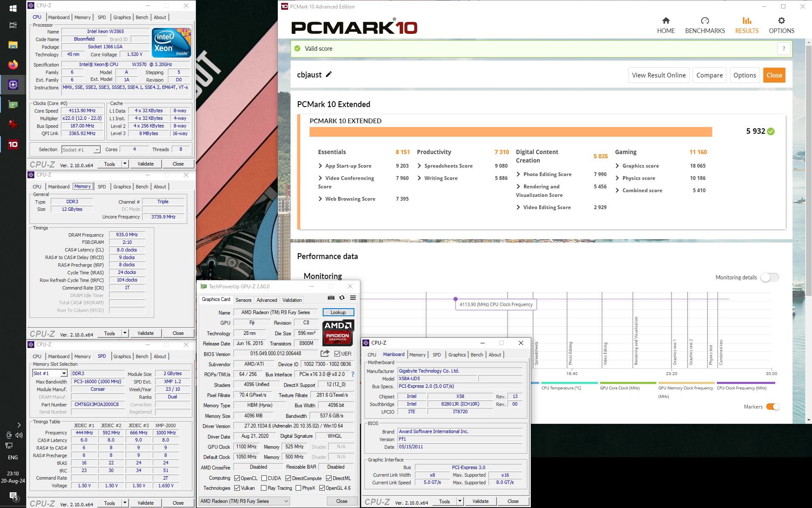
Task: Click View Result Online button
Action: [659, 75]
